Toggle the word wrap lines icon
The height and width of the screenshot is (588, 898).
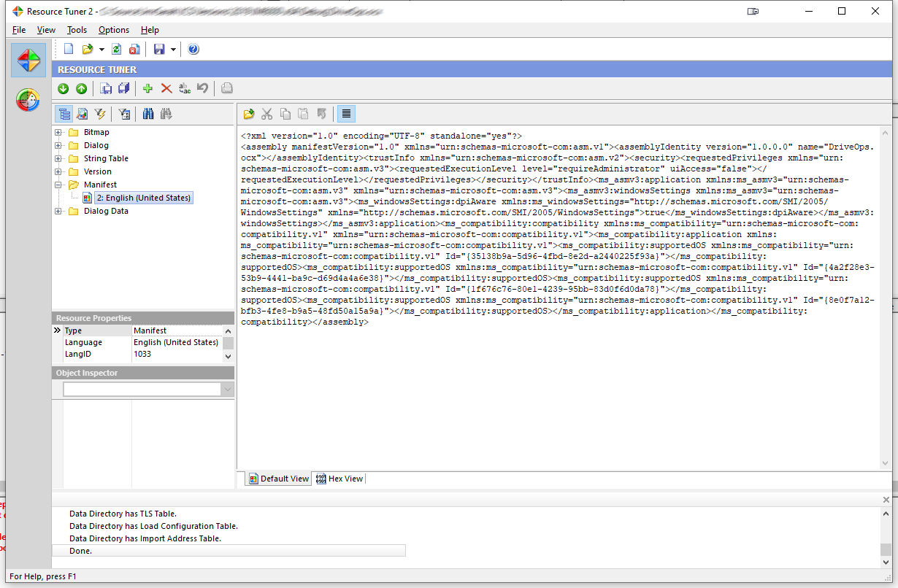[346, 114]
